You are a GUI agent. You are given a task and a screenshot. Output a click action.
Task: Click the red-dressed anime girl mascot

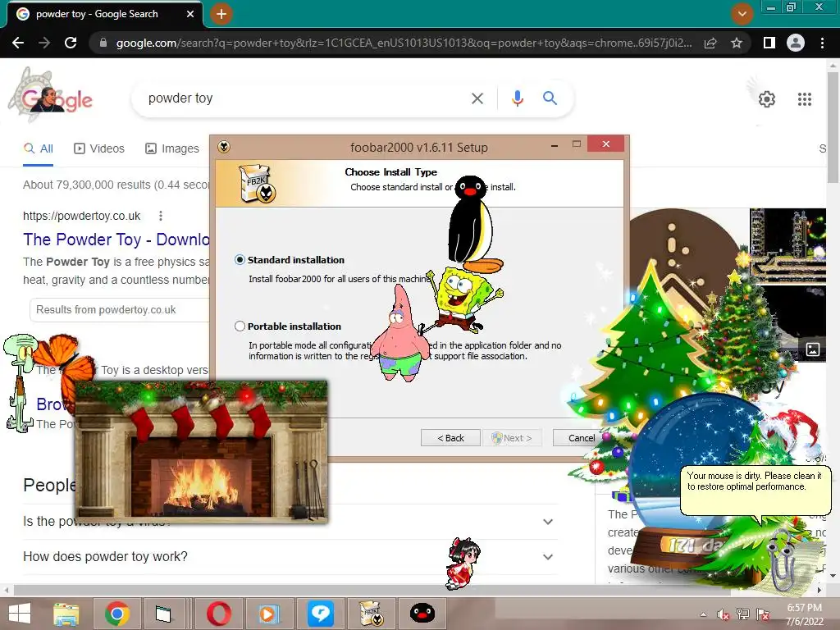point(463,563)
